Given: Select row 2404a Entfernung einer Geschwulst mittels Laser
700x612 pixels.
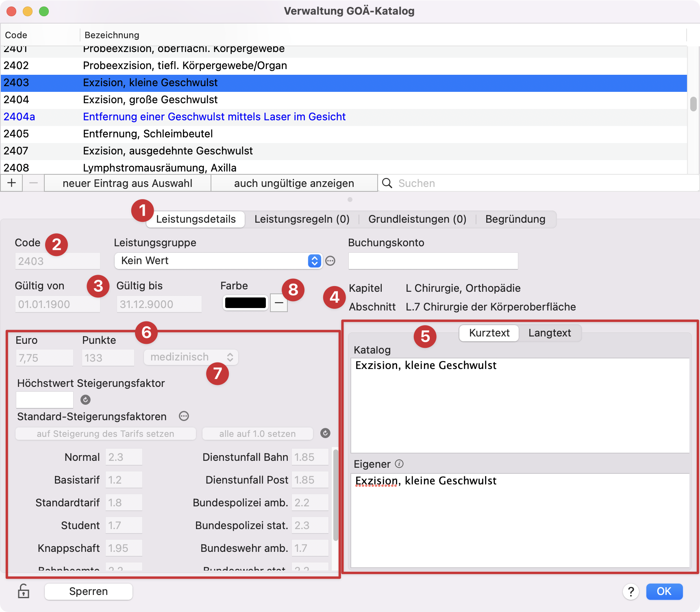Looking at the screenshot, I should (x=344, y=117).
